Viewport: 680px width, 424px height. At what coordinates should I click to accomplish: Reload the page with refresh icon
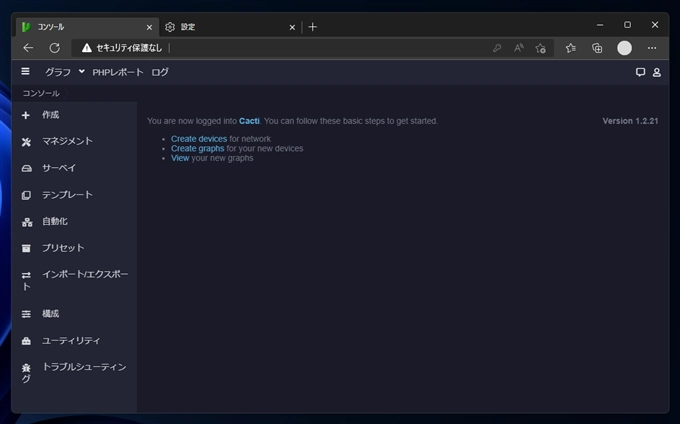[55, 48]
